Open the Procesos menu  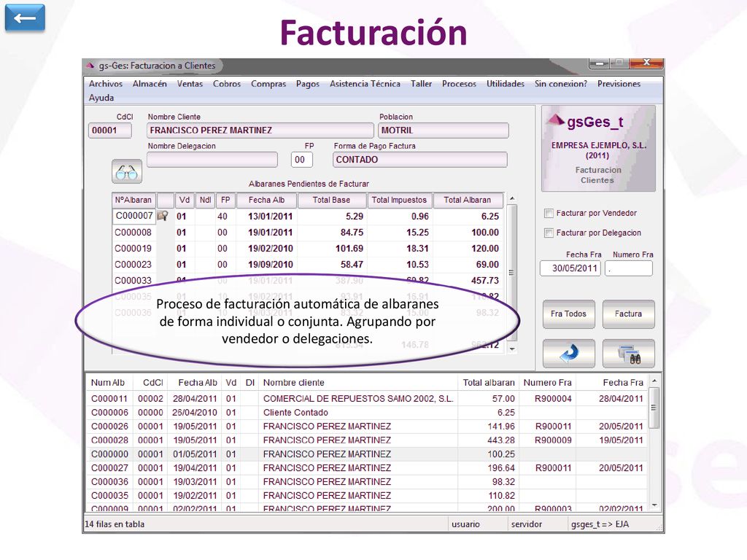[x=460, y=84]
